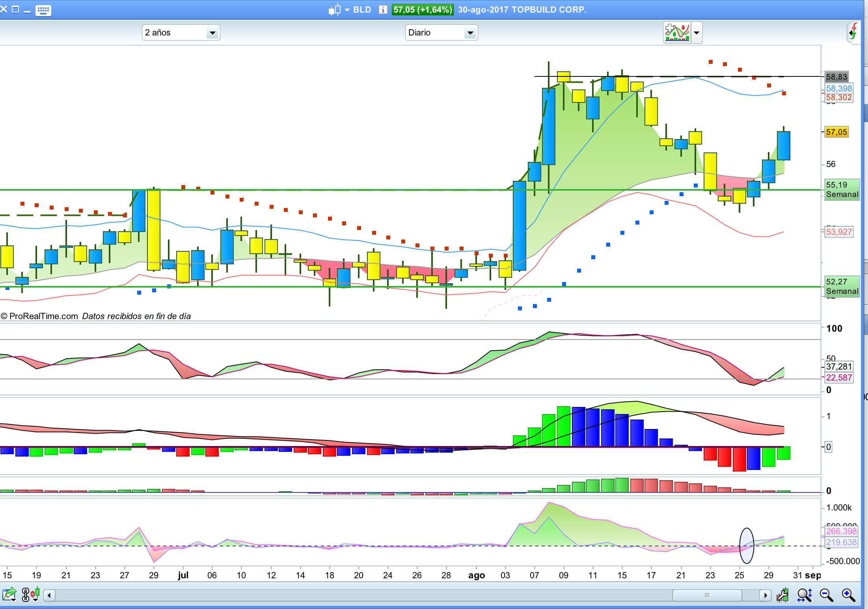868x609 pixels.
Task: Click the zoom out magnifier icon
Action: point(826,595)
